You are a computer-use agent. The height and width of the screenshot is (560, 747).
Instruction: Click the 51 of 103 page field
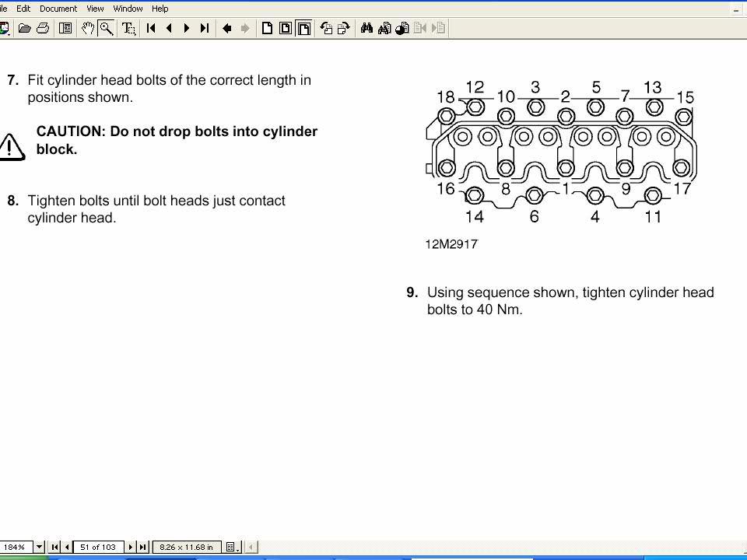(x=98, y=547)
